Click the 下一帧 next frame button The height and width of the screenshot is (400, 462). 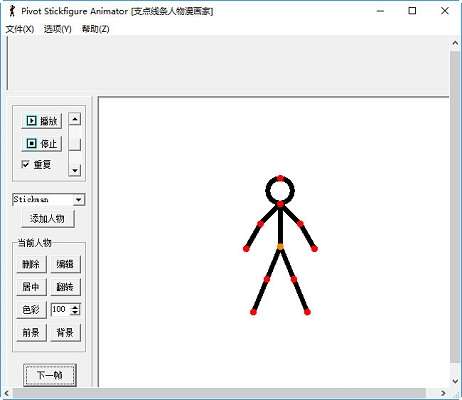50,375
